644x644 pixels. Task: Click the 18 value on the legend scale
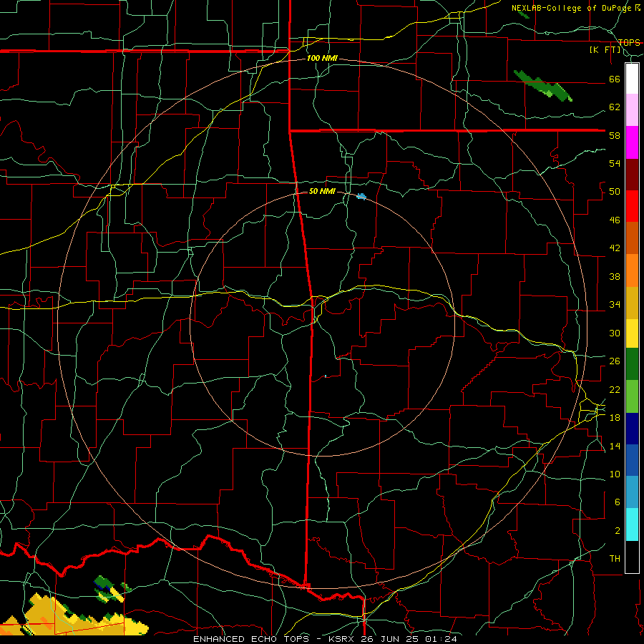[615, 418]
